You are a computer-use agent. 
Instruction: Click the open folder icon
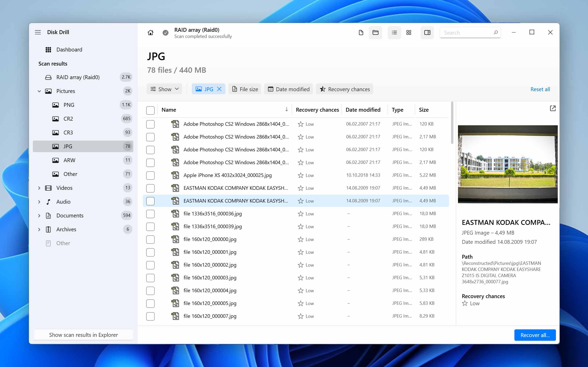coord(375,33)
